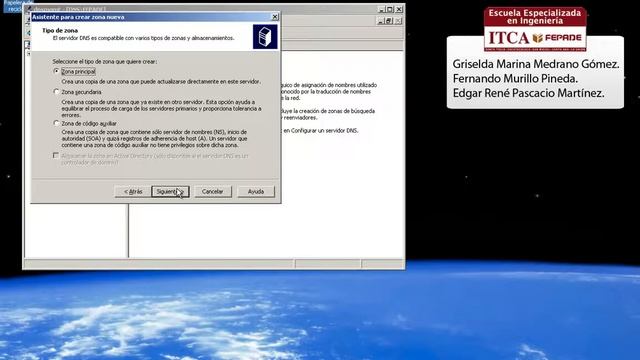Continue with the Siguiente button

[170, 191]
